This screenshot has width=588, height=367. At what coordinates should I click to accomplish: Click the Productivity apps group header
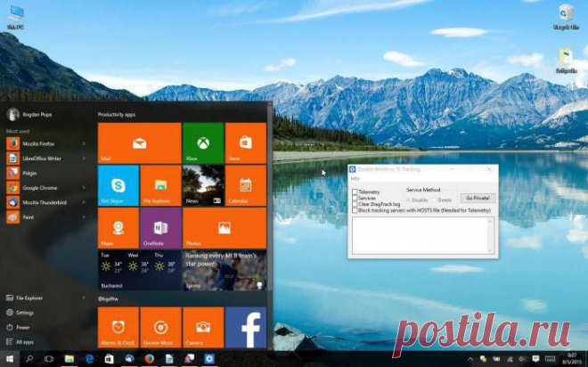click(117, 115)
